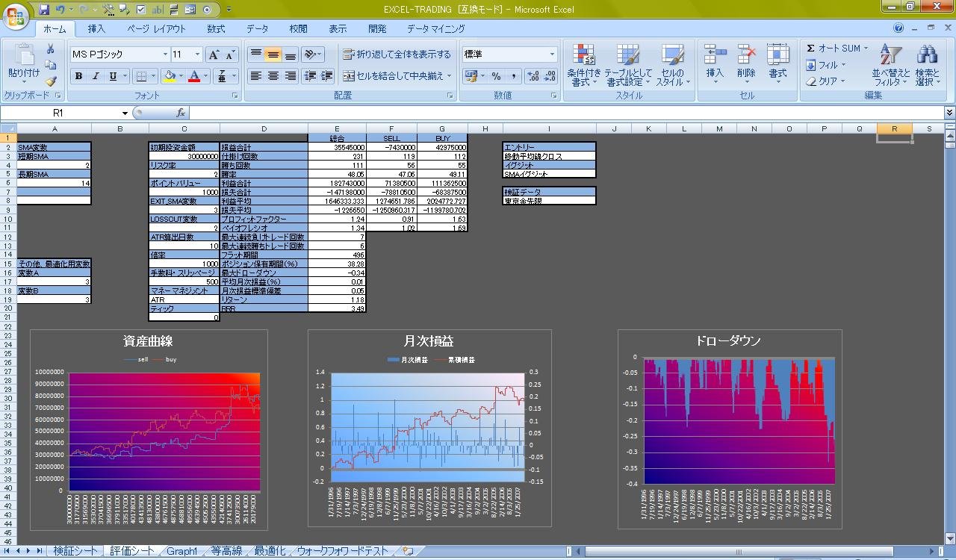The image size is (956, 560).
Task: Open Conditional Formatting (条件付き書式)
Action: coord(583,65)
